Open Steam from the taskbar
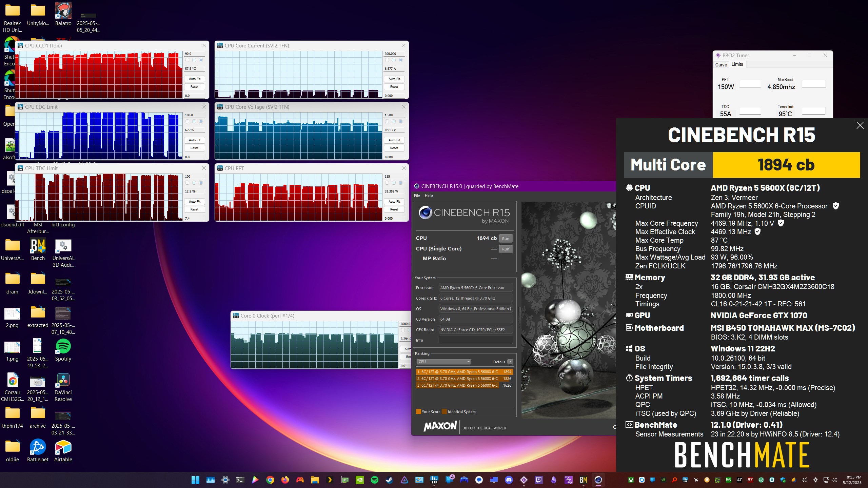 pyautogui.click(x=389, y=480)
